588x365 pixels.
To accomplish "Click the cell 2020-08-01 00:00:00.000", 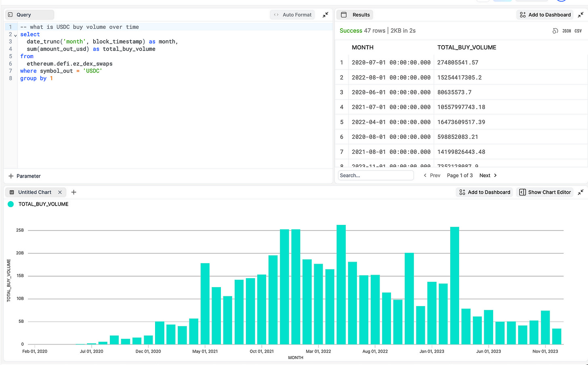I will click(391, 137).
